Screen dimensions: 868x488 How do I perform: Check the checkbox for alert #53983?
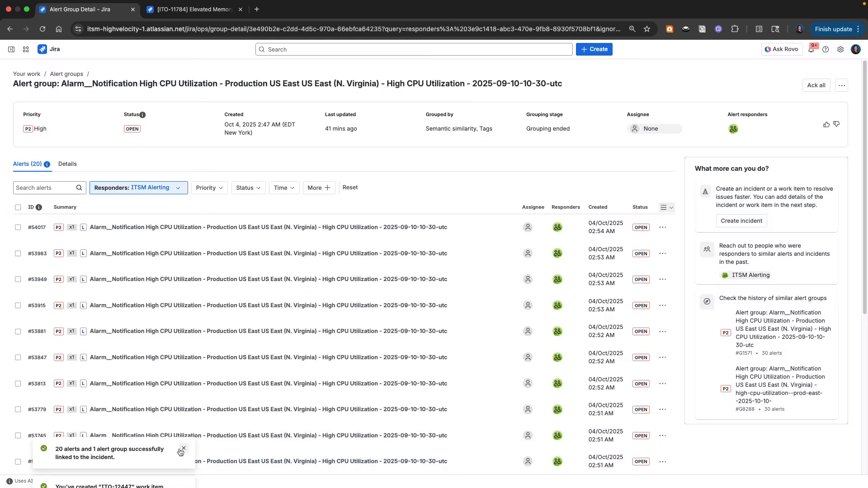[18, 253]
